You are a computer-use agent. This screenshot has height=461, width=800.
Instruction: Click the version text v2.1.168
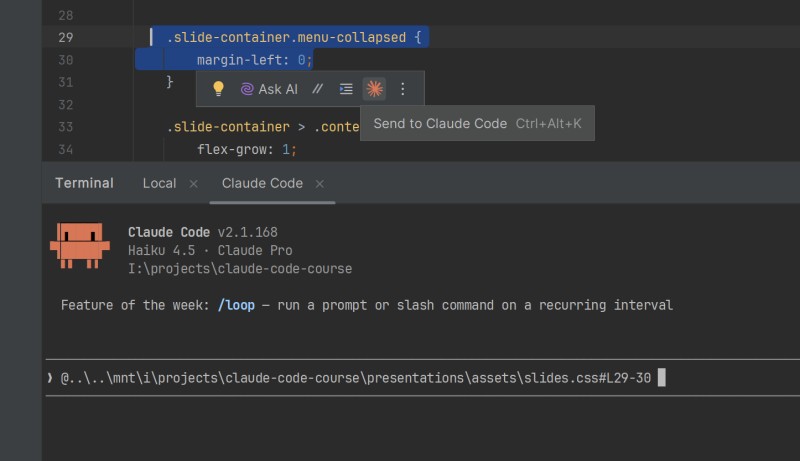[247, 232]
